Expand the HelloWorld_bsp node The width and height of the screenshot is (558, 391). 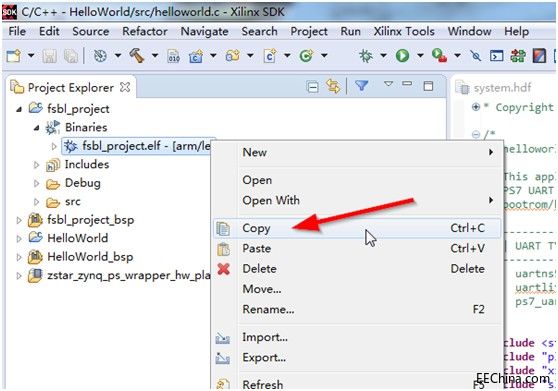19,257
